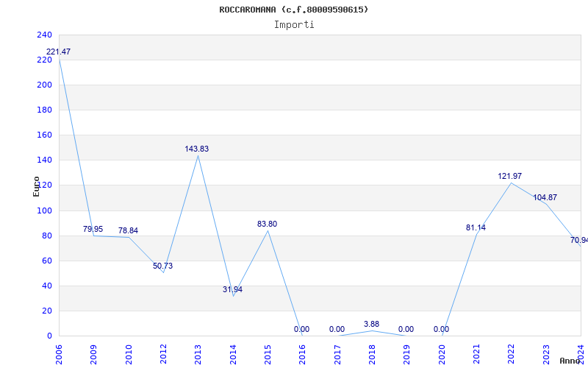Click the 200 y-axis tick label

point(44,85)
